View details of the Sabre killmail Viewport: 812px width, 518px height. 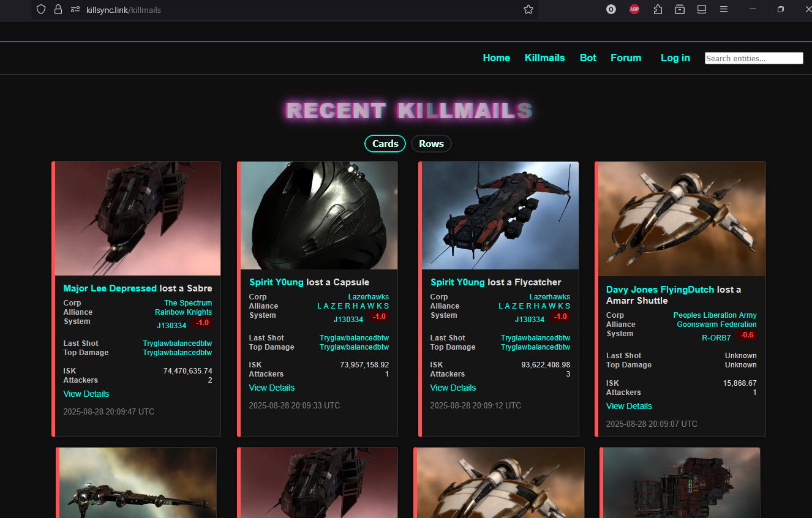click(x=86, y=394)
